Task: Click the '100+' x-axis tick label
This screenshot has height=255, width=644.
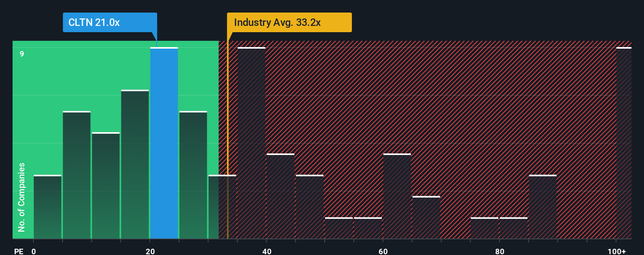Action: [617, 251]
